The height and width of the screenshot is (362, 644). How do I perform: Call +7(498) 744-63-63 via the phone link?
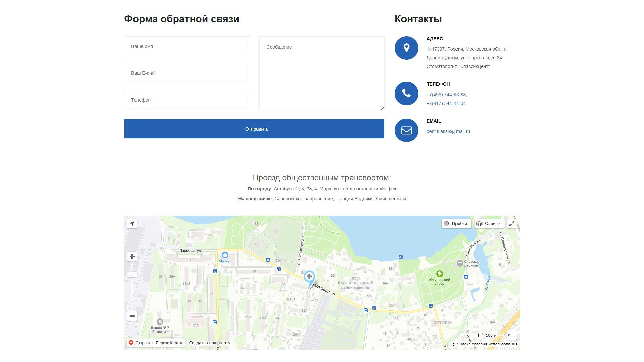(x=446, y=95)
